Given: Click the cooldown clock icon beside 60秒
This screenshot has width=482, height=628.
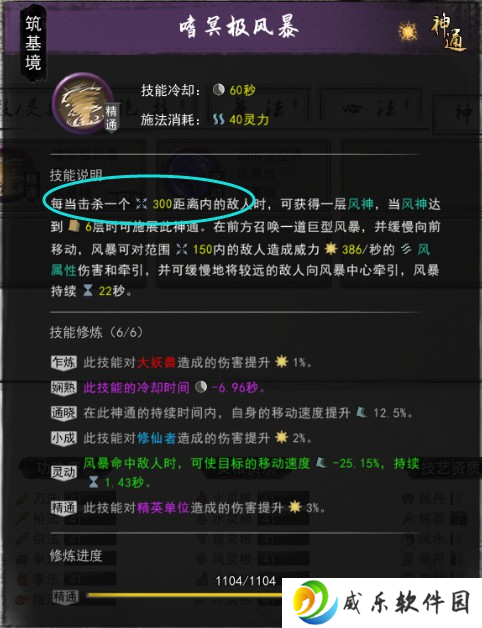Looking at the screenshot, I should [218, 90].
